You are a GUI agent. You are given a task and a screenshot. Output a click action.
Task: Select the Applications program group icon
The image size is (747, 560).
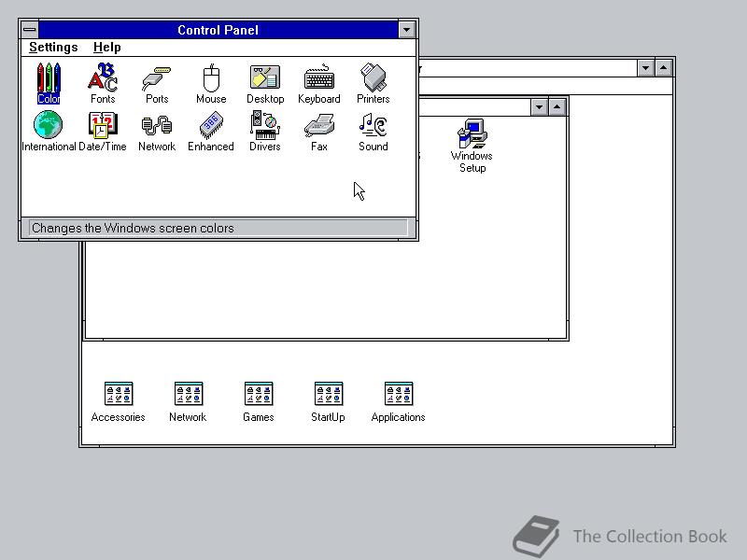(x=399, y=402)
